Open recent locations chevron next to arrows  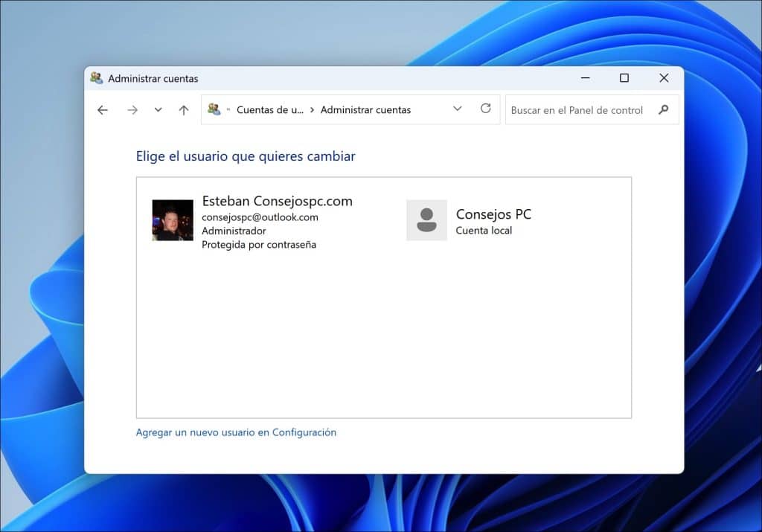point(158,110)
